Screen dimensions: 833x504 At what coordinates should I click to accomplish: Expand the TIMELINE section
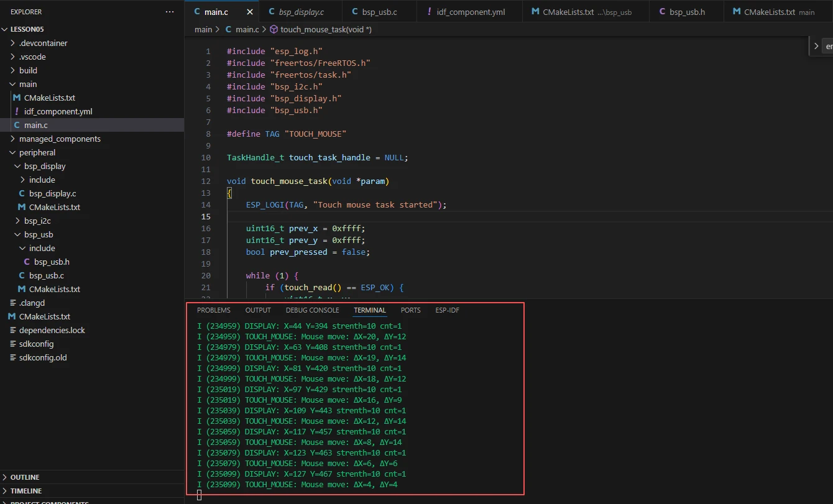(x=26, y=491)
